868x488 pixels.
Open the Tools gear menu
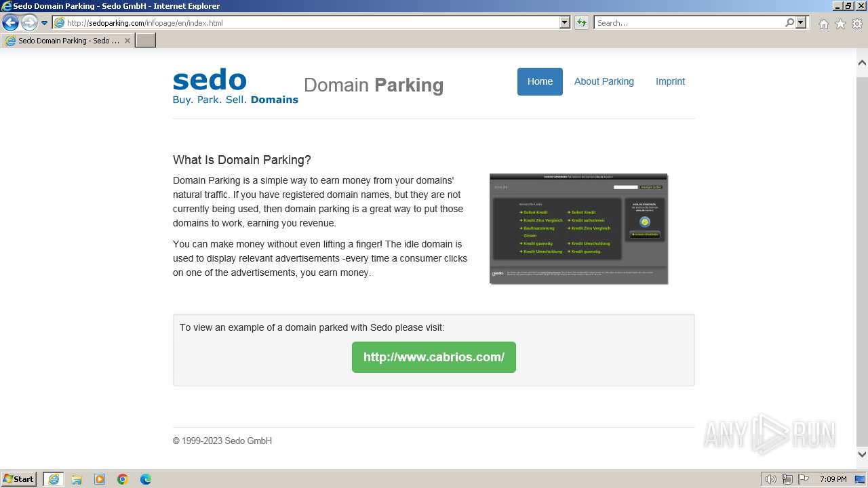click(857, 24)
